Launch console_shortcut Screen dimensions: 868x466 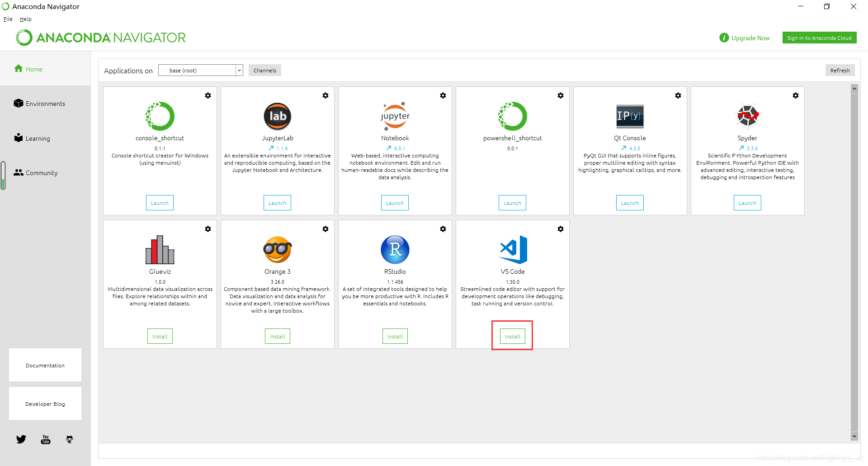[160, 203]
